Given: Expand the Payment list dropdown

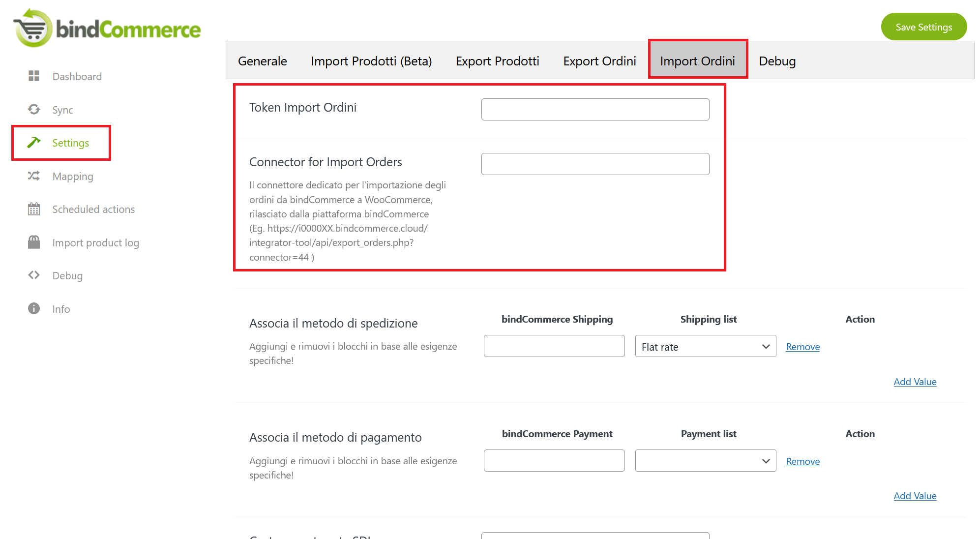Looking at the screenshot, I should (x=705, y=461).
